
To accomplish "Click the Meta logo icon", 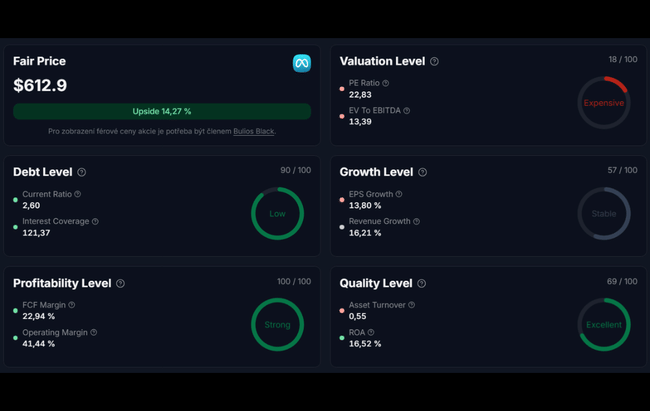I will 301,63.
